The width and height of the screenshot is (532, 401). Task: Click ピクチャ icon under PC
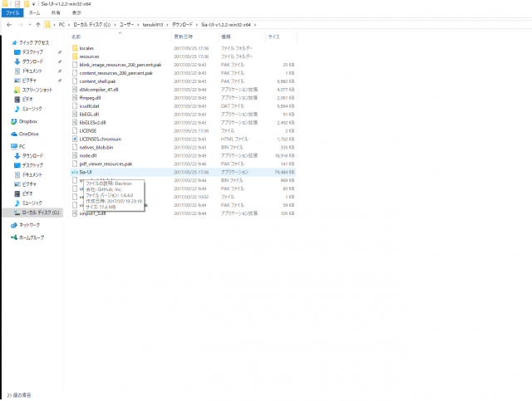17,184
